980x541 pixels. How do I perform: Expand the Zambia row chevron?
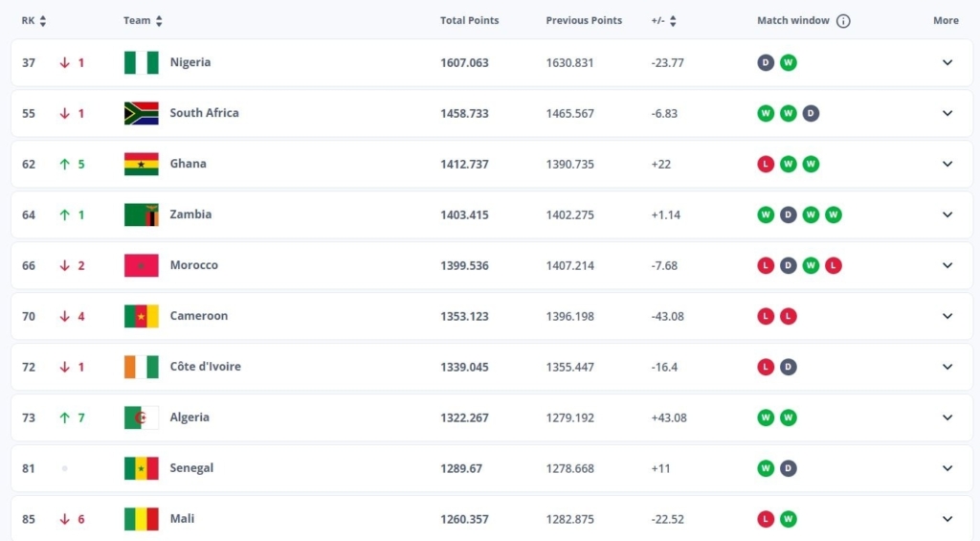coord(947,214)
